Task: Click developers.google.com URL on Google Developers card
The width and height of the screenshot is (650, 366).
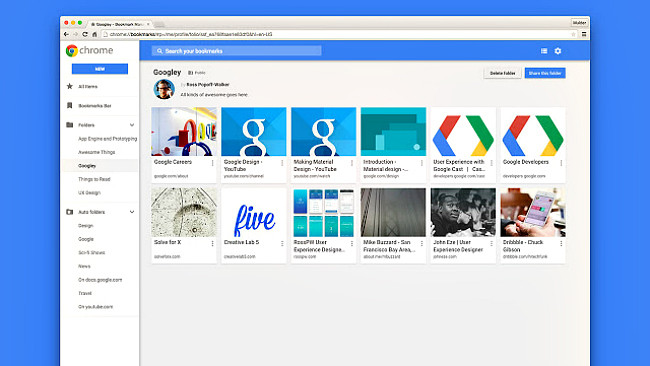Action: pyautogui.click(x=524, y=176)
